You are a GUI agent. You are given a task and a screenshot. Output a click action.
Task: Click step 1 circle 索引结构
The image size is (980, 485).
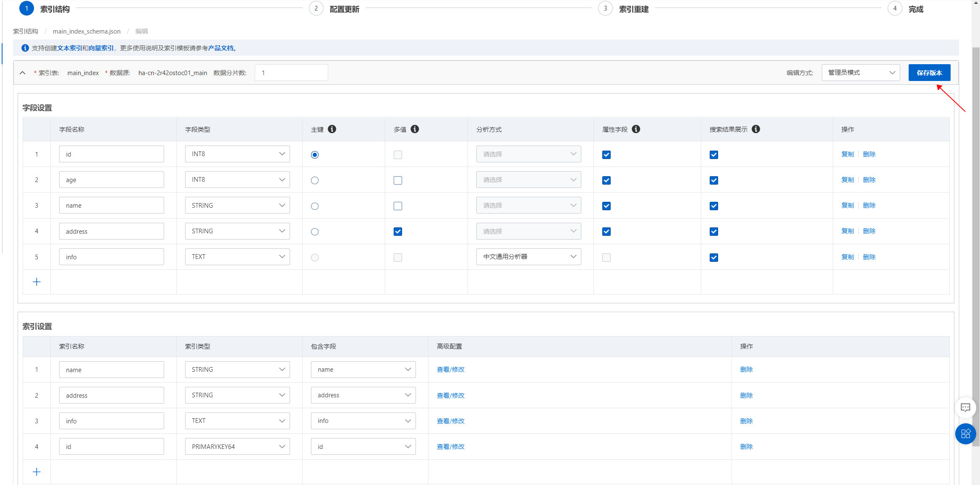[26, 8]
